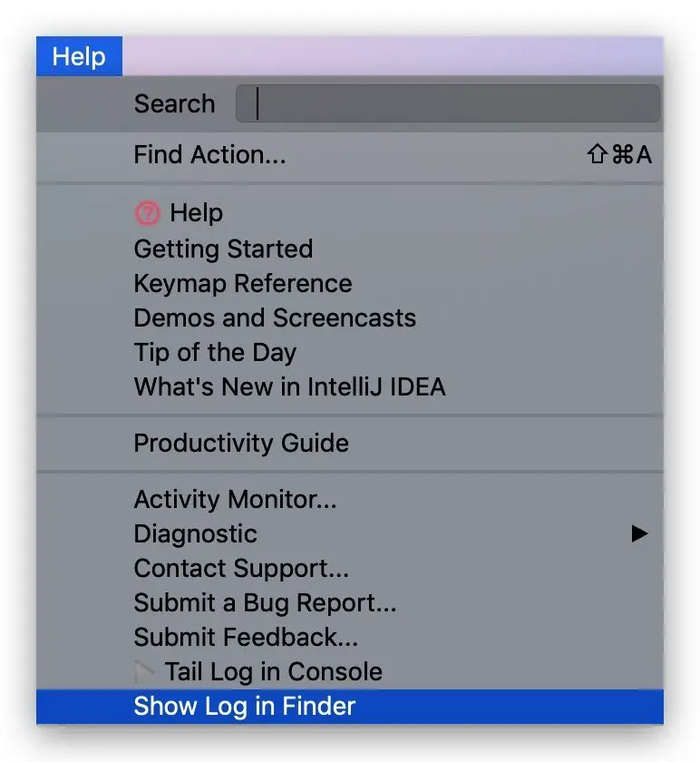Open Keymap Reference
Image resolution: width=700 pixels, height=762 pixels.
242,283
